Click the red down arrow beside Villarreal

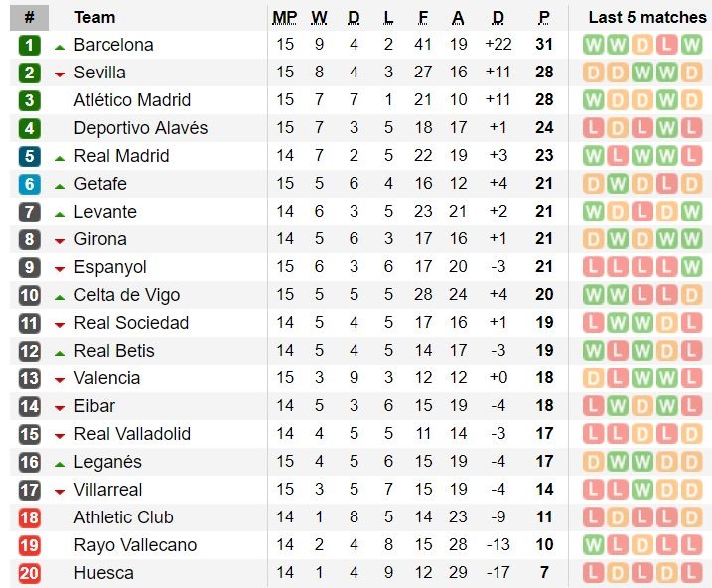[x=60, y=491]
